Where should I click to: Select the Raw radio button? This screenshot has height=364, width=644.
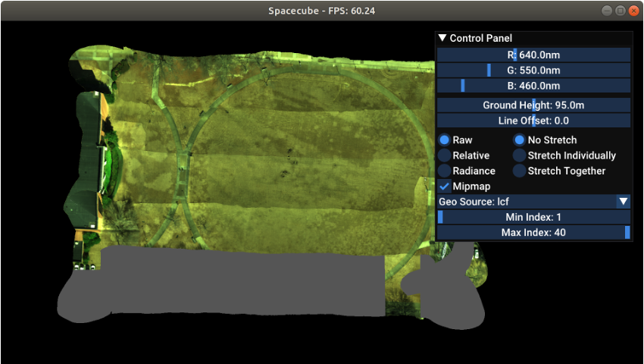coord(445,140)
